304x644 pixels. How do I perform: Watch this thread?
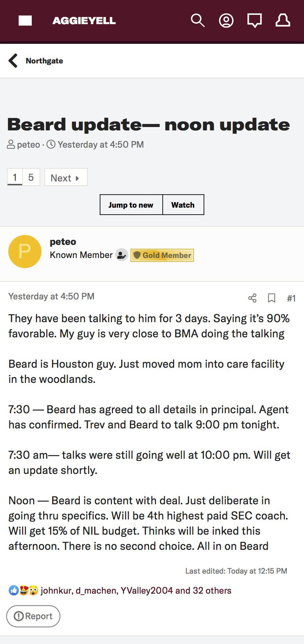point(183,205)
